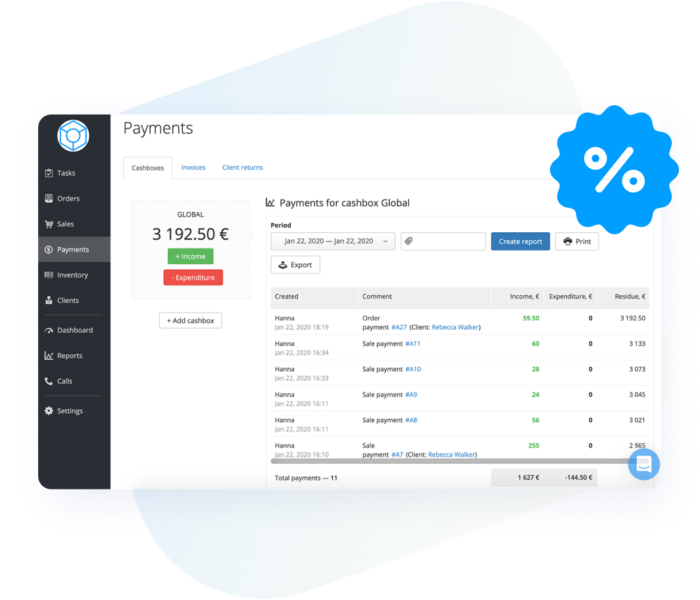
Task: Open Calls phone section
Action: (64, 382)
